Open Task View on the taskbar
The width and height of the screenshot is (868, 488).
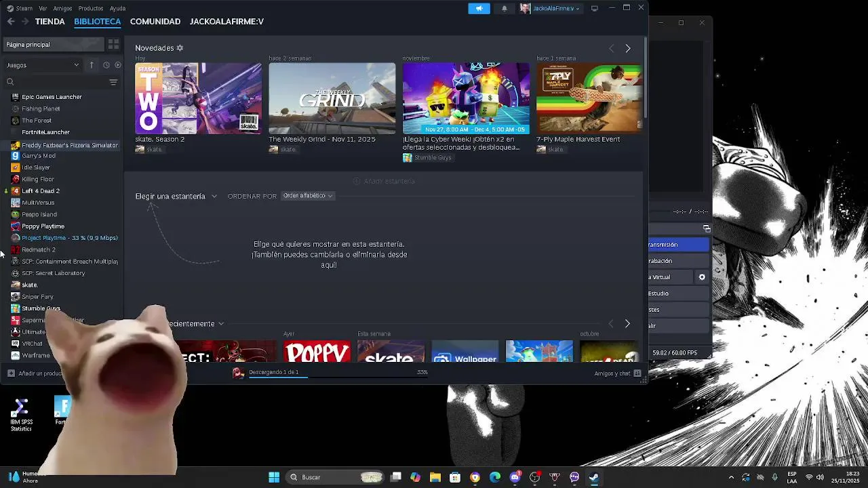(397, 477)
